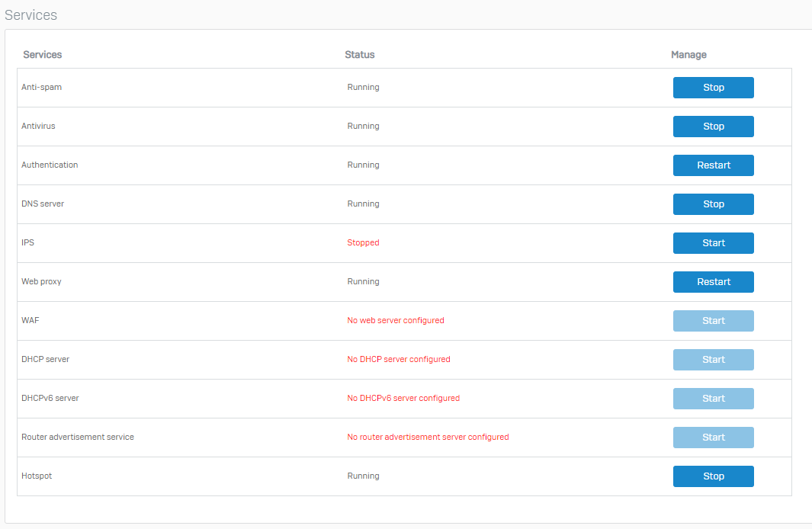Screen dimensions: 812x529
Task: Stop the DNS server service
Action: [x=713, y=204]
